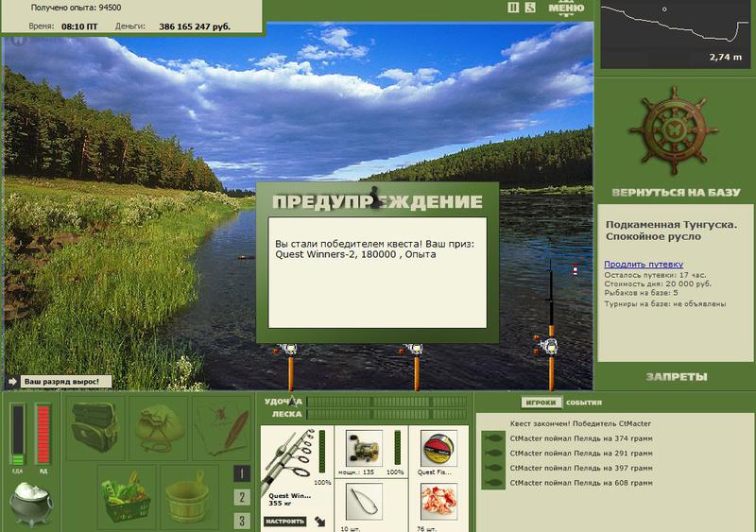
Task: Select rod slot 2
Action: click(x=242, y=497)
